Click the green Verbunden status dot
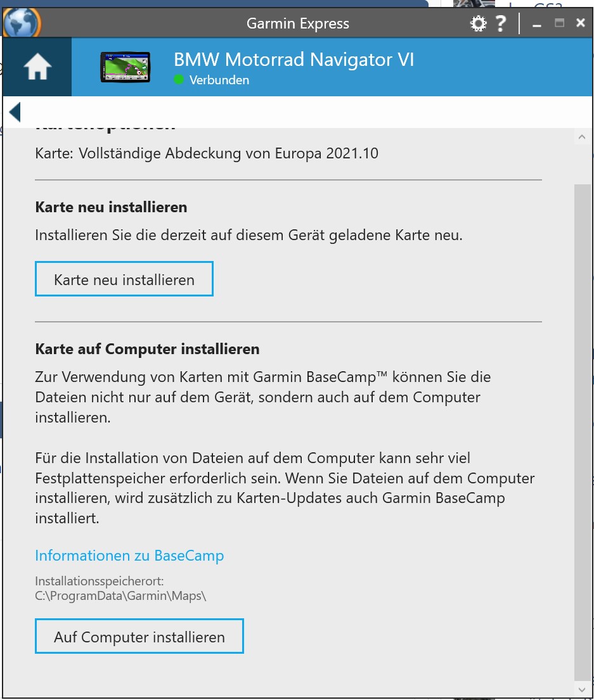Viewport: 594px width, 700px height. (179, 80)
